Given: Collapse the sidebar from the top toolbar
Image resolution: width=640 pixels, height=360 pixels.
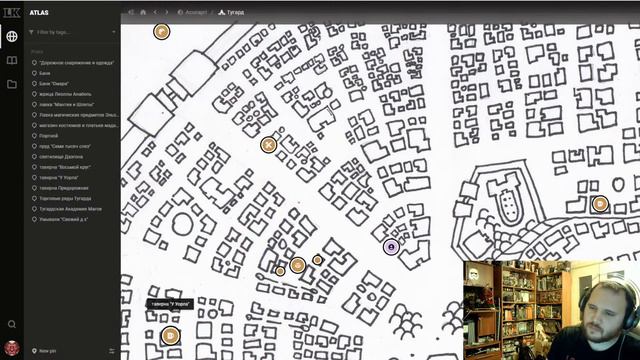Looking at the screenshot, I should (131, 12).
